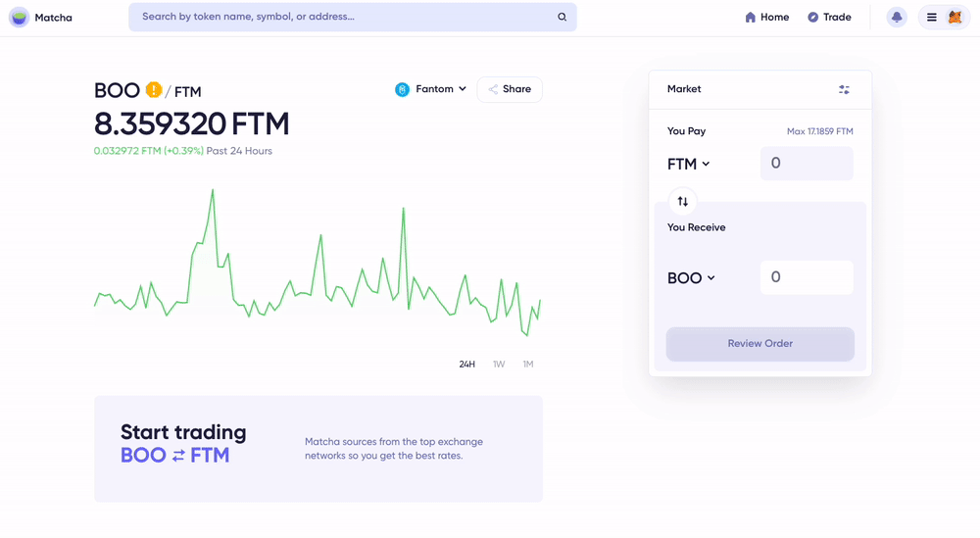Click the share arrow icon
Image resolution: width=980 pixels, height=538 pixels.
493,89
